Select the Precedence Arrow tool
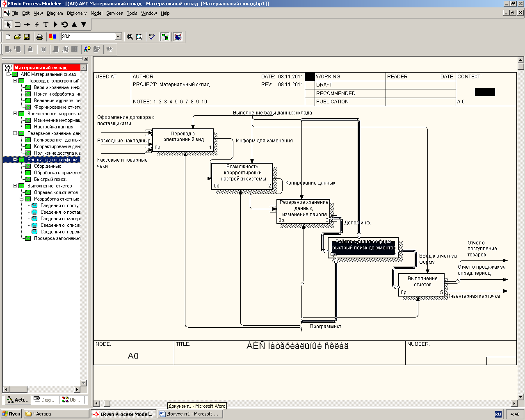525x420 pixels. tap(27, 25)
